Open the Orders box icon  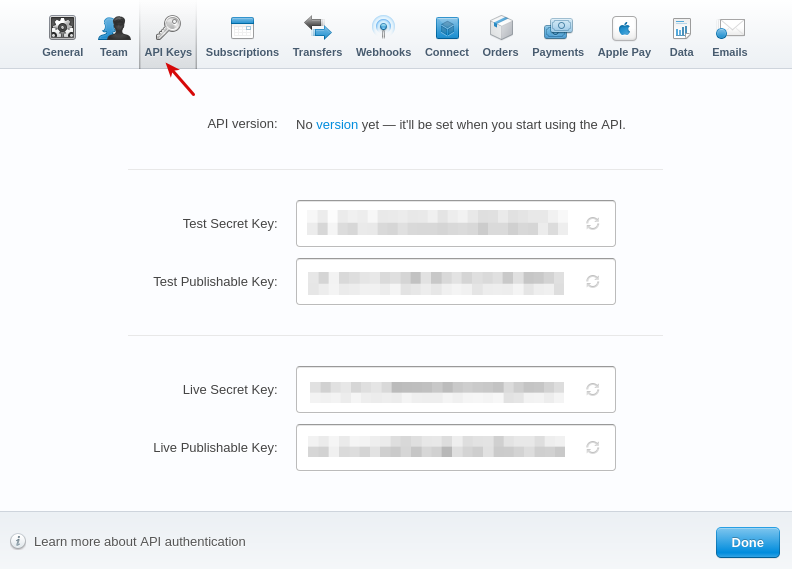501,27
